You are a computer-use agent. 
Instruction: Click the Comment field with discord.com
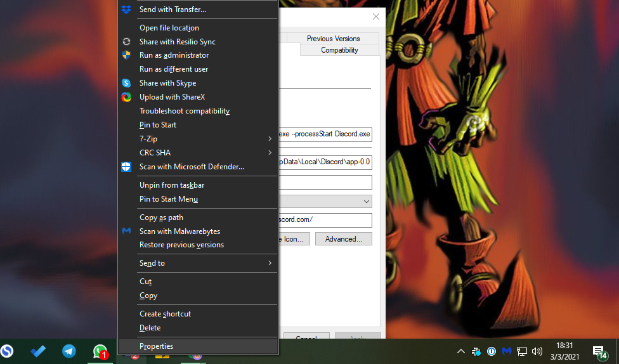325,220
